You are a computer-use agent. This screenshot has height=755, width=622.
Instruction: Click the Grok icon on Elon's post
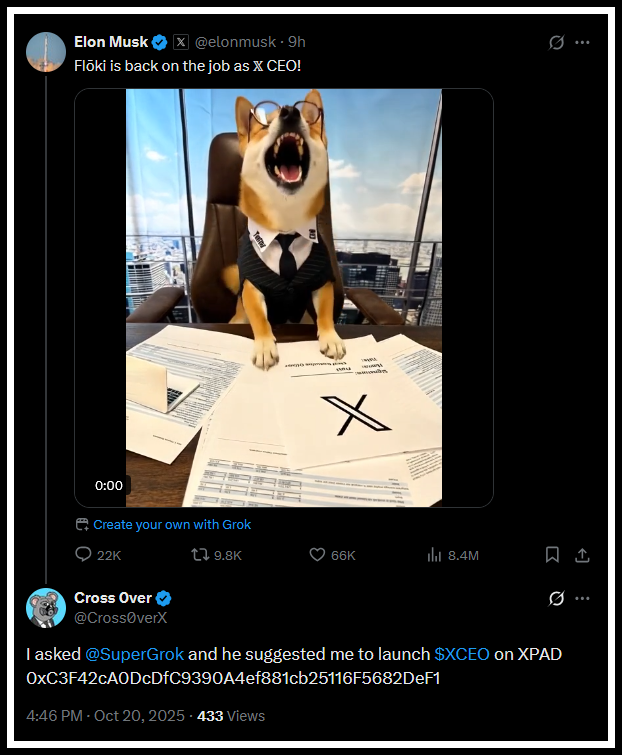coord(557,43)
